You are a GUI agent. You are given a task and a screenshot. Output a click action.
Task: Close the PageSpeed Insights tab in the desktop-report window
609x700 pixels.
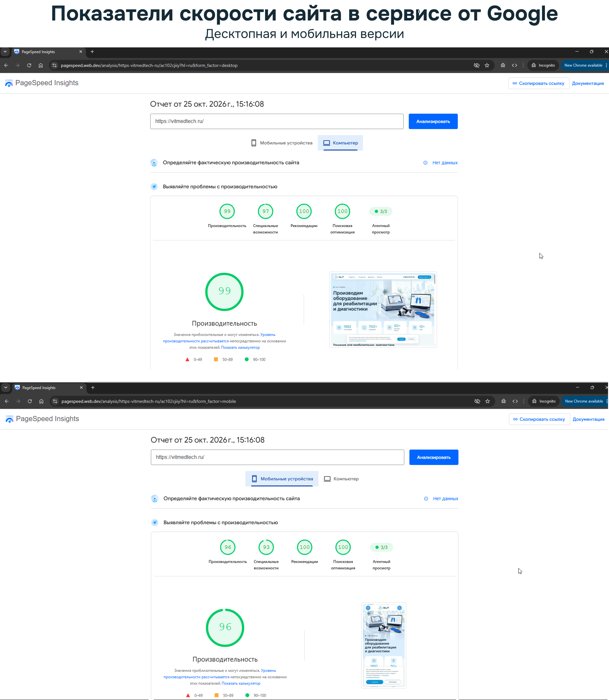coord(80,52)
